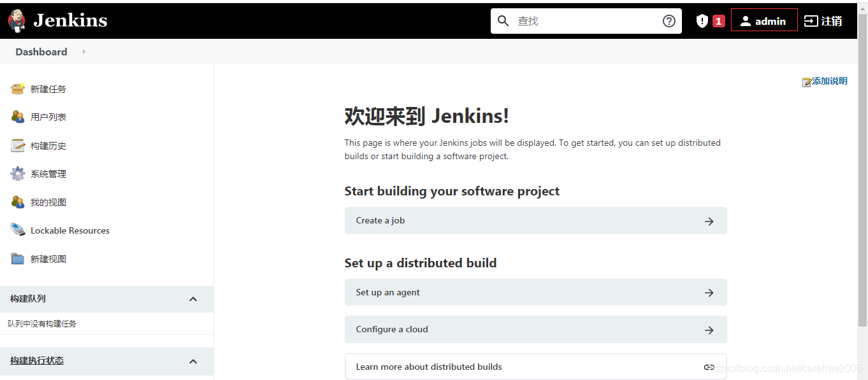The height and width of the screenshot is (380, 868).
Task: Open the security warning shield icon
Action: [x=702, y=21]
